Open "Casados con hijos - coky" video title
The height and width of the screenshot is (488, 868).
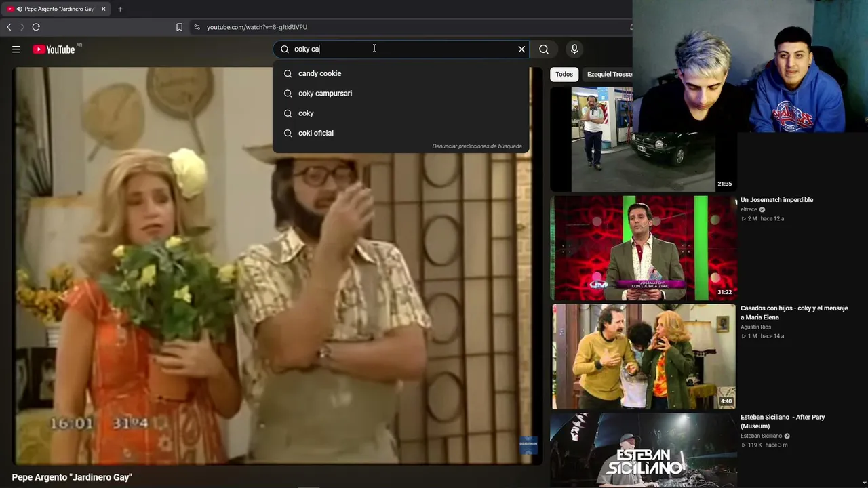tap(794, 312)
